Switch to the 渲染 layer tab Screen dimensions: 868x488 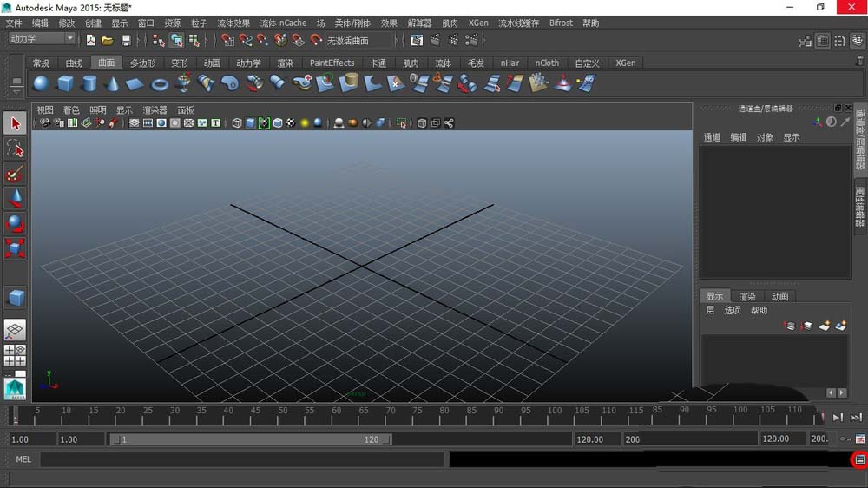coord(746,296)
